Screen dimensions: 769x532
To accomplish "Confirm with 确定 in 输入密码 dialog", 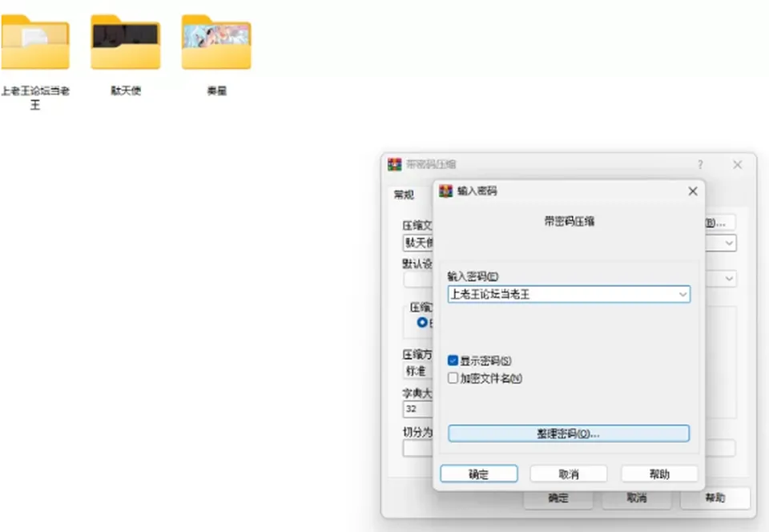I will click(479, 474).
